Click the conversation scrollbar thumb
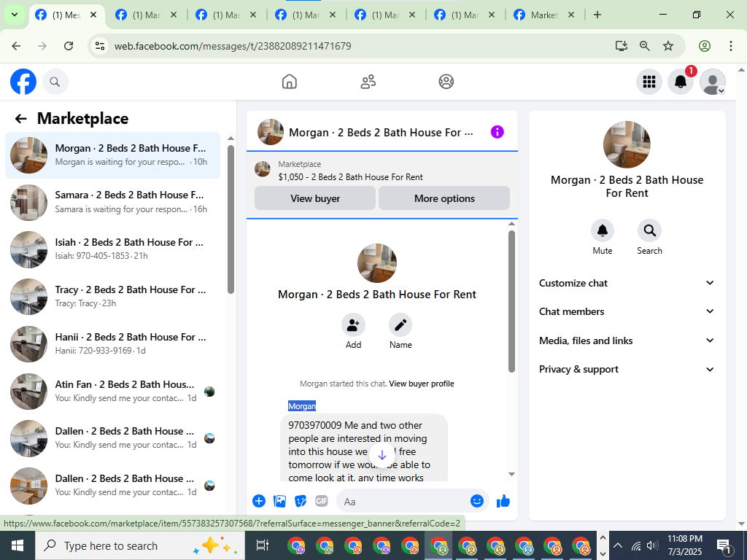Screen dimensions: 747x560 (511, 301)
